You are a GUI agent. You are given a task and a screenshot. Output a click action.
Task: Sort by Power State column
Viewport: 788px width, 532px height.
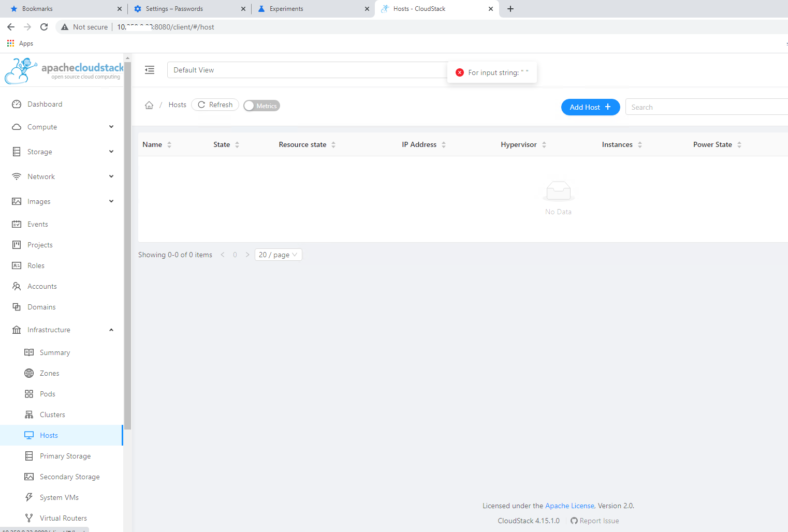717,144
